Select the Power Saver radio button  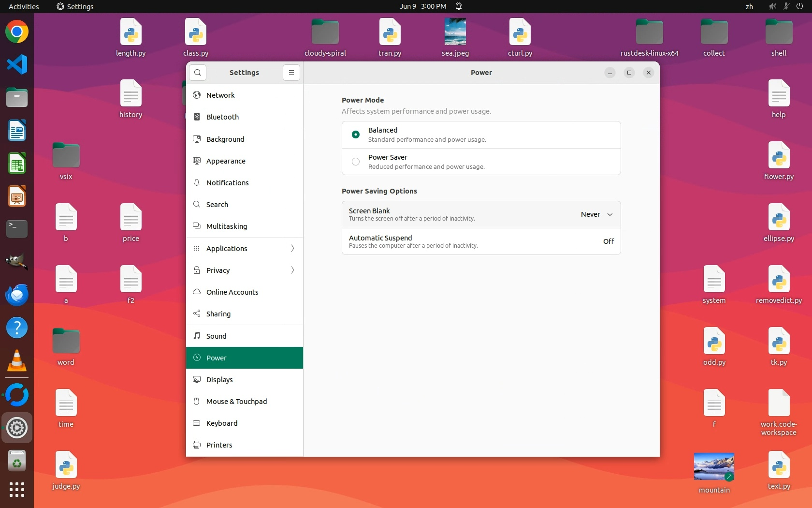(x=356, y=162)
